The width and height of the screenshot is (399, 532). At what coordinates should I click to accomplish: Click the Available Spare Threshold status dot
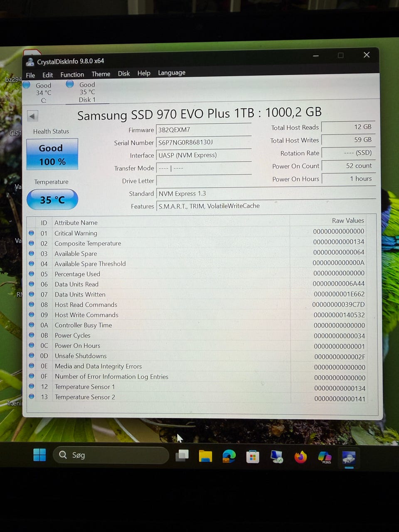[x=32, y=264]
